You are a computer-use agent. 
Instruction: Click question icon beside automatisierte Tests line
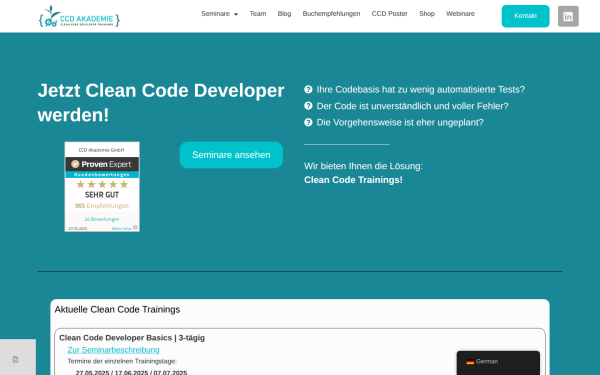click(308, 90)
